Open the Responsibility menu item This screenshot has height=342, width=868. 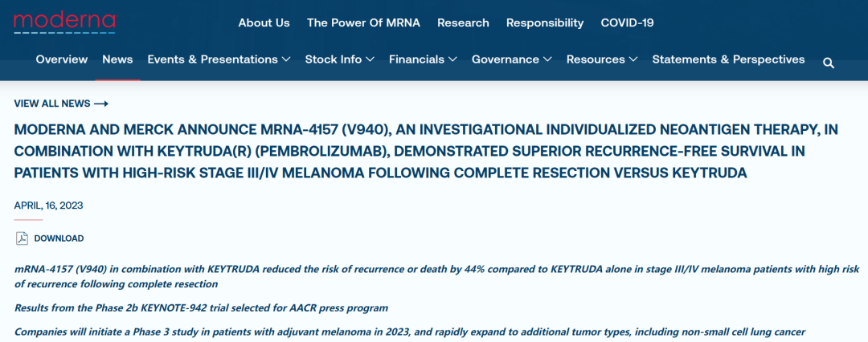point(545,22)
